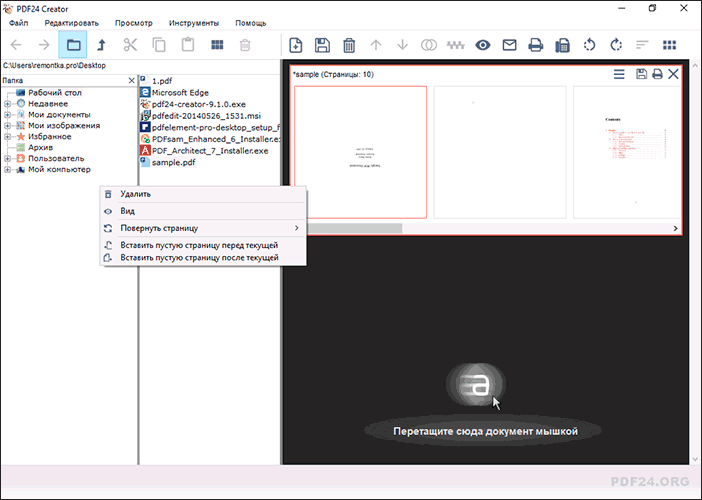Copy selected file icon
702x500 pixels.
(x=159, y=45)
